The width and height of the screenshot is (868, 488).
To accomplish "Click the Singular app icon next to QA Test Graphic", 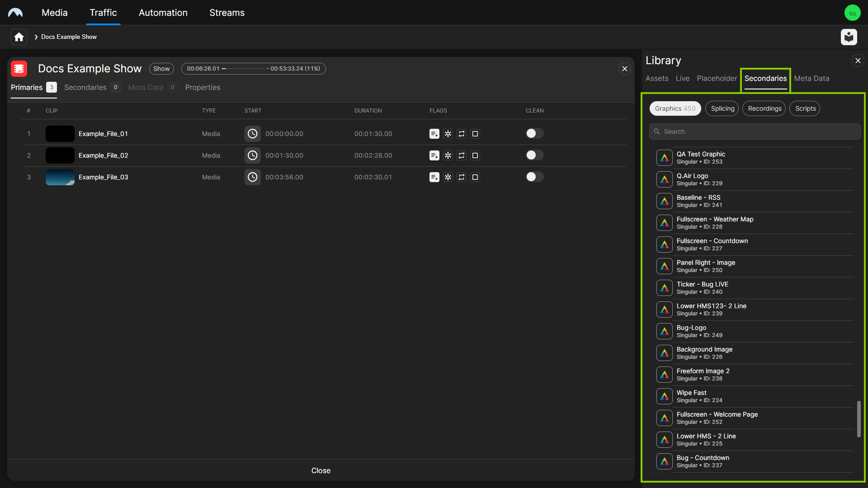I will tap(664, 157).
